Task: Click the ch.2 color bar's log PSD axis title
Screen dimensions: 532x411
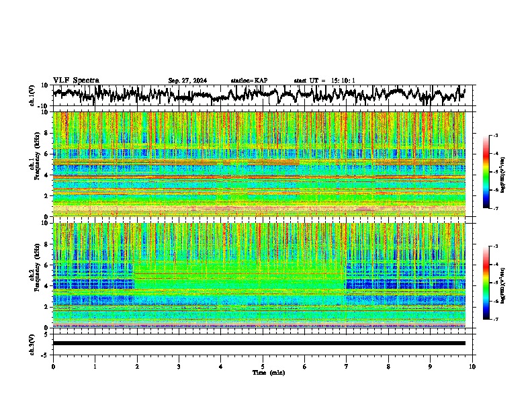Action: pos(502,285)
